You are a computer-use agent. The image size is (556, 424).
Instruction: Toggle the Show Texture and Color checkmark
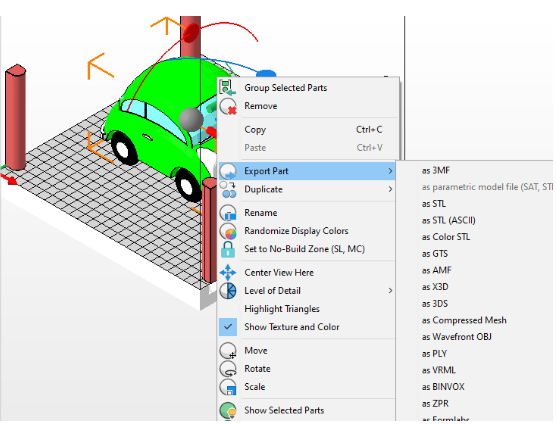pos(228,327)
